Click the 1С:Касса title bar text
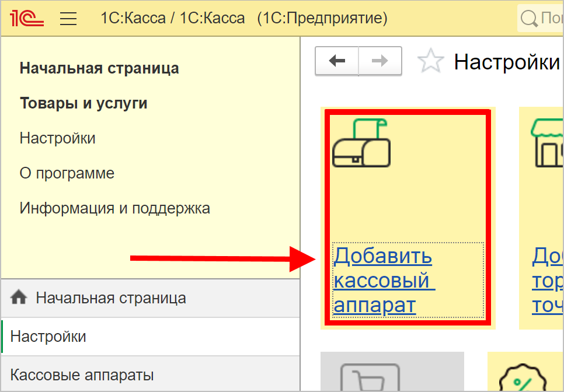Screen dimensions: 564x392 [x=244, y=18]
